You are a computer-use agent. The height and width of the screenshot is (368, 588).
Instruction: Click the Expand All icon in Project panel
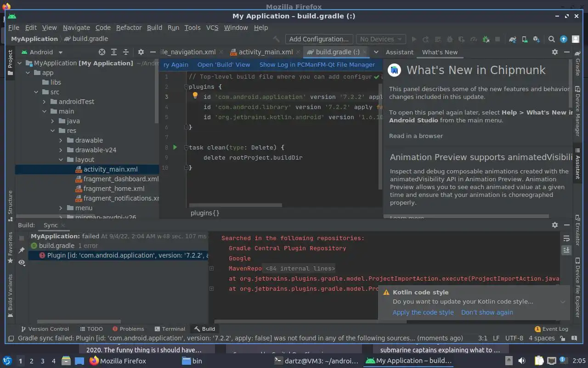pyautogui.click(x=114, y=52)
